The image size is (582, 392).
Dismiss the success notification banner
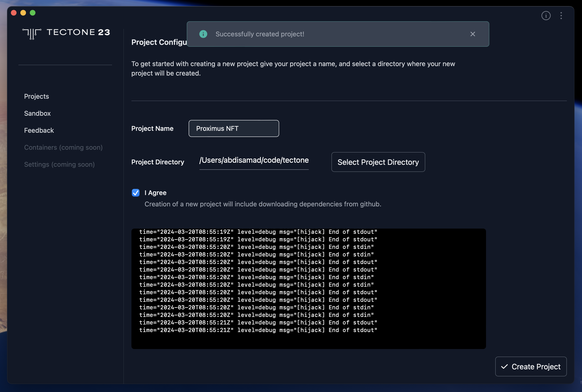click(472, 34)
